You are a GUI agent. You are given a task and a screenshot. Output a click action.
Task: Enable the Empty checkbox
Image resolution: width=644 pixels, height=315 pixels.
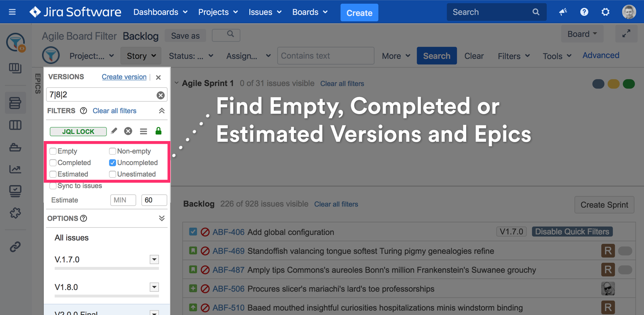coord(53,151)
